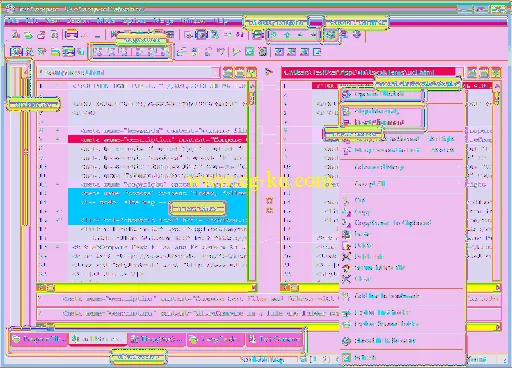Viewport: 512px width, 368px height.
Task: Choose Explore Second folder in context menu
Action: 402,324
